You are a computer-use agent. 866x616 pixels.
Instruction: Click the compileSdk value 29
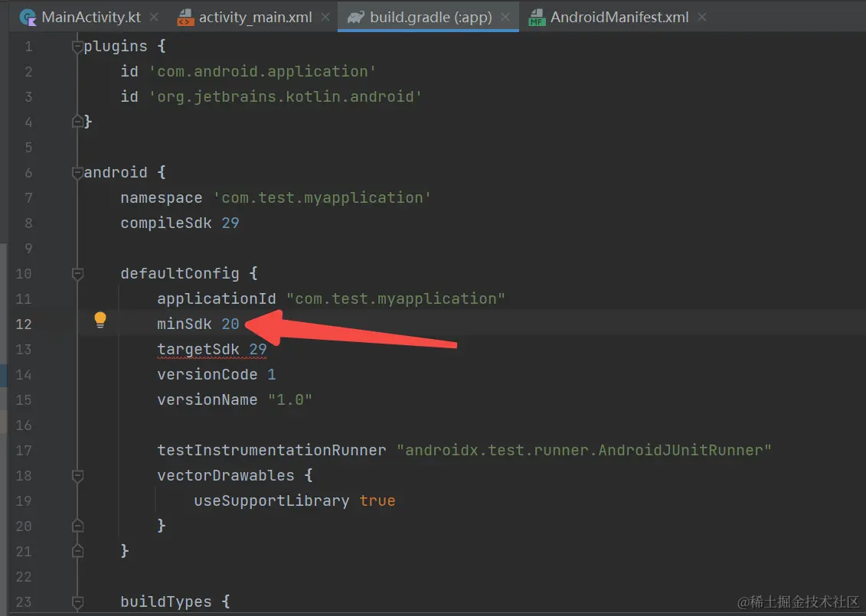click(230, 223)
